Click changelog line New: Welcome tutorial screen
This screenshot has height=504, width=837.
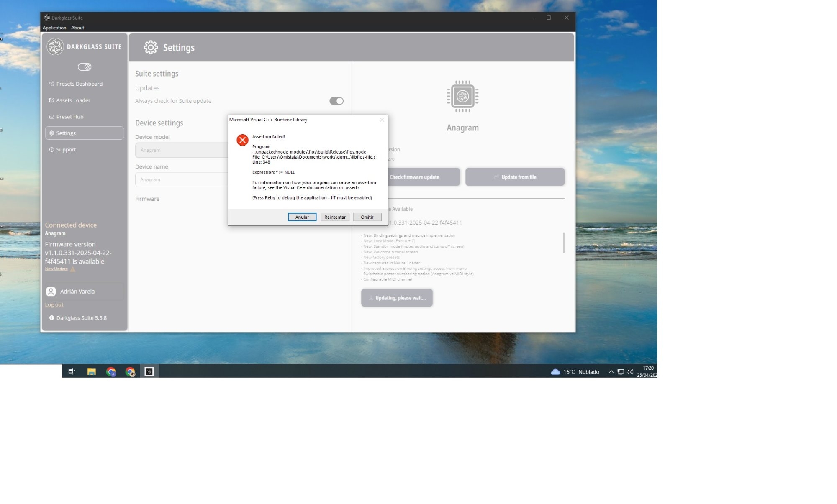(x=389, y=252)
